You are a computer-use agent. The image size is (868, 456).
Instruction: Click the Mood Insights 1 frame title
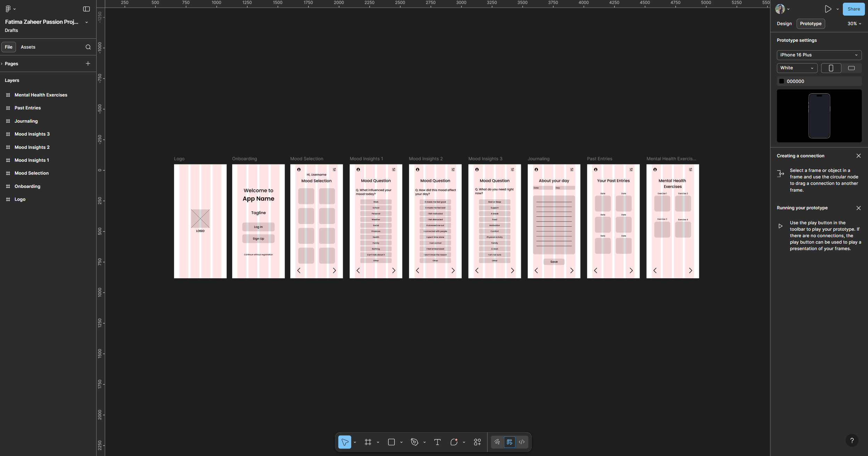(366, 159)
